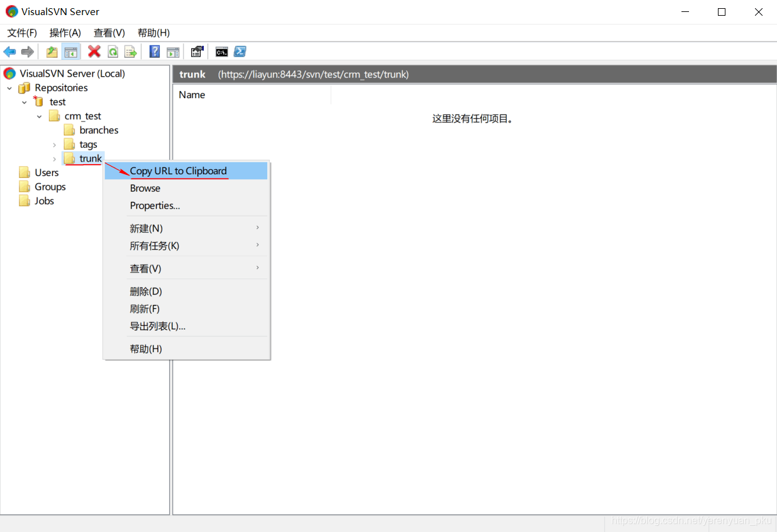Maximize the VisualSVN Server window

point(722,12)
